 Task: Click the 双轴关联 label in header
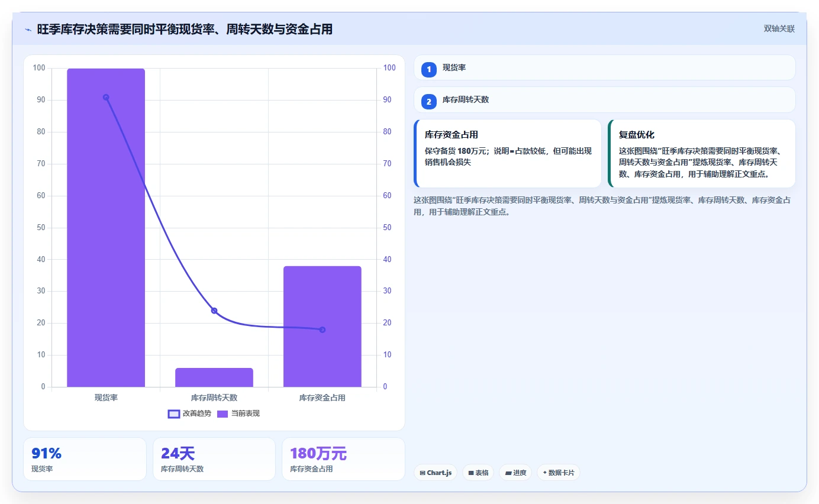tap(779, 28)
